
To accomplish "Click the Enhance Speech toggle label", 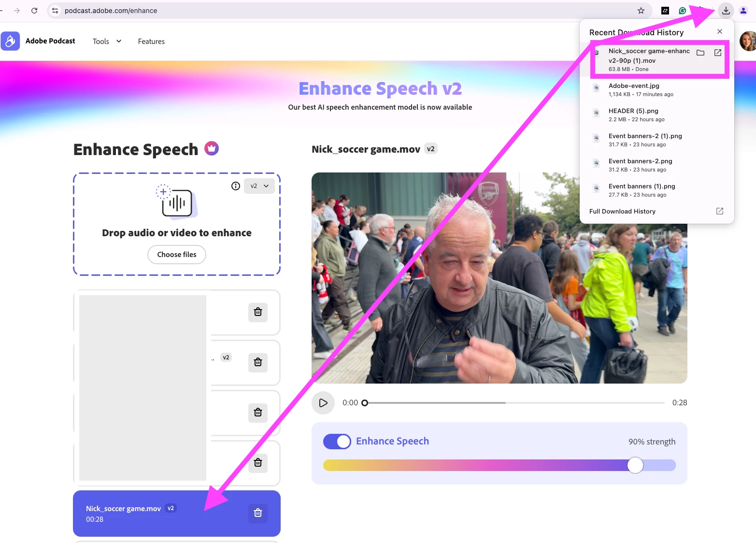I will coord(392,441).
